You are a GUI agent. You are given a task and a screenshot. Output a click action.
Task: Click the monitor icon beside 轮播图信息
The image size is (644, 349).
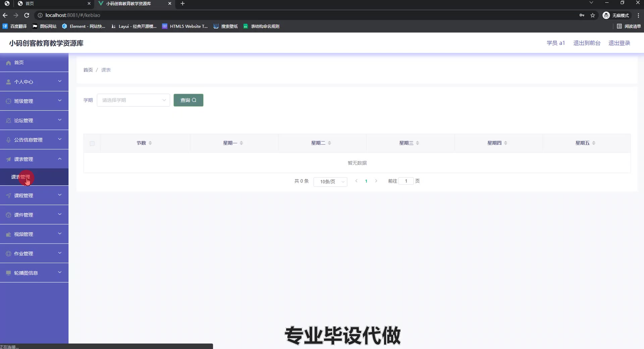(x=8, y=273)
